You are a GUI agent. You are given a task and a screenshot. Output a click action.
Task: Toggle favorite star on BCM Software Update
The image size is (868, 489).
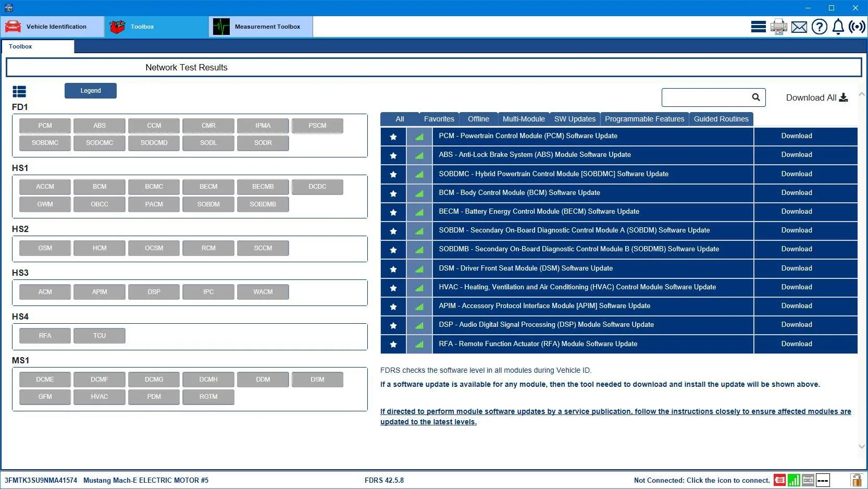[393, 193]
